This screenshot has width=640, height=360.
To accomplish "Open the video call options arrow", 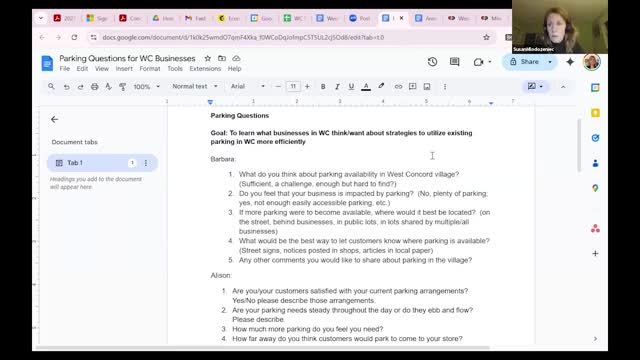I will click(x=490, y=62).
